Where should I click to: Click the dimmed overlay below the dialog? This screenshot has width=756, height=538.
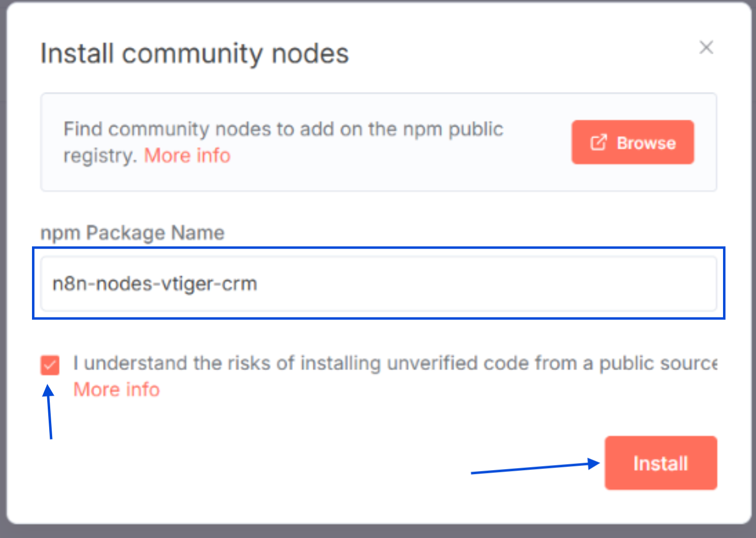click(378, 532)
